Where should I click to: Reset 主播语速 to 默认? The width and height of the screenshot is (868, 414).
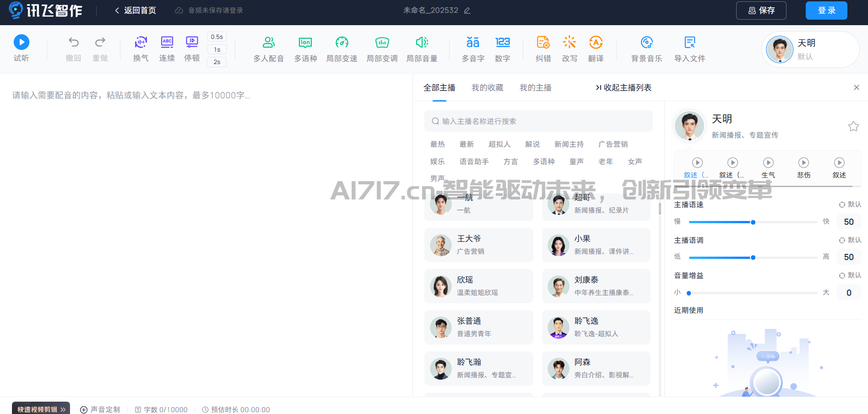click(850, 204)
